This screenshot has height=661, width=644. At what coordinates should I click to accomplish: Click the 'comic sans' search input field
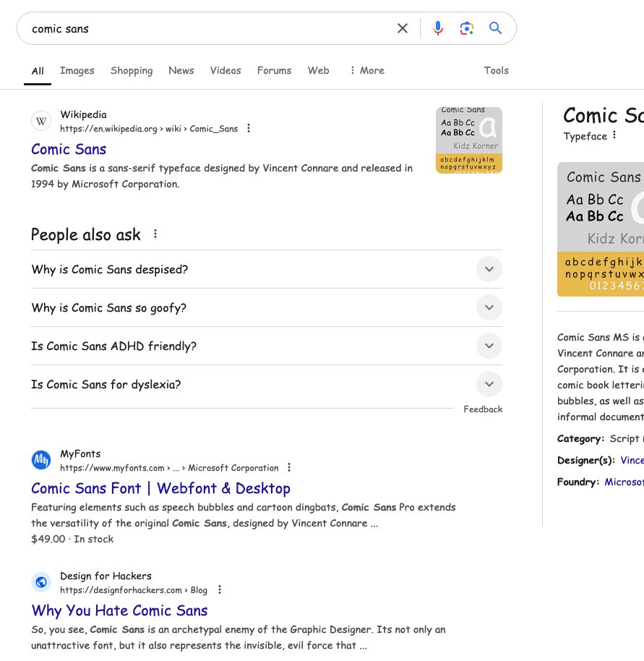point(210,29)
